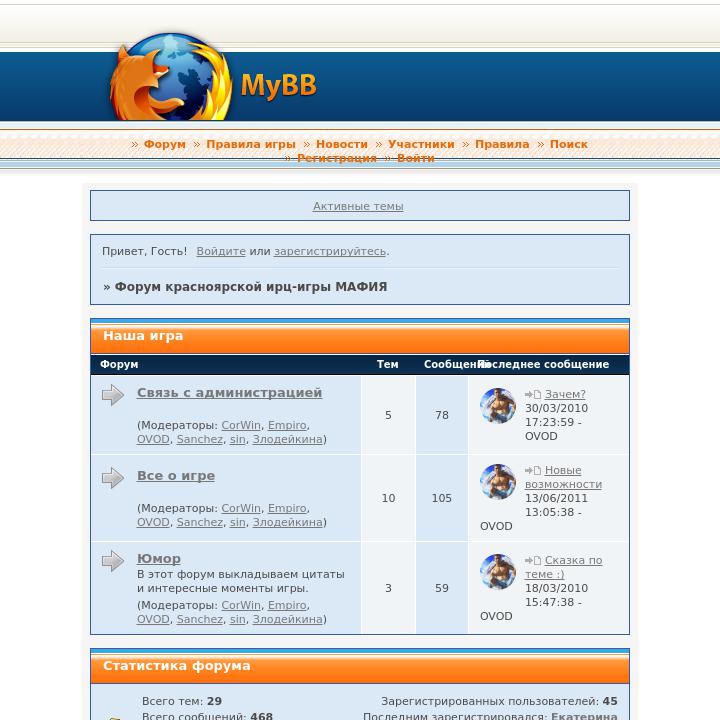Click зарегистрируйтесь link in greeting
Screen dimensions: 720x720
[330, 251]
